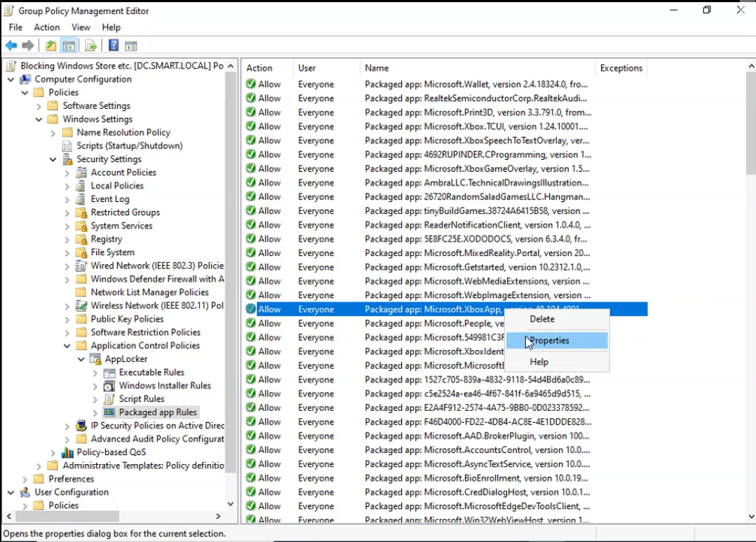Click the Back arrow toolbar icon
Screen dimensions: 756x542
click(11, 46)
